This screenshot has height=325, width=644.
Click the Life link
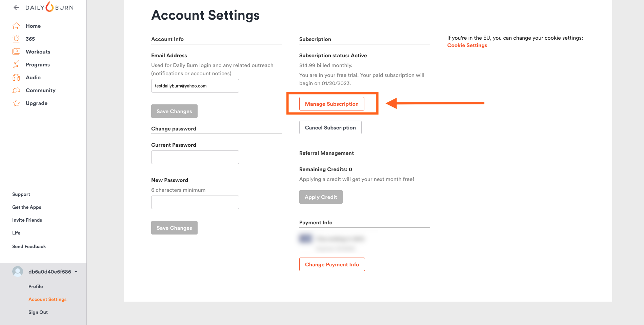tap(16, 233)
